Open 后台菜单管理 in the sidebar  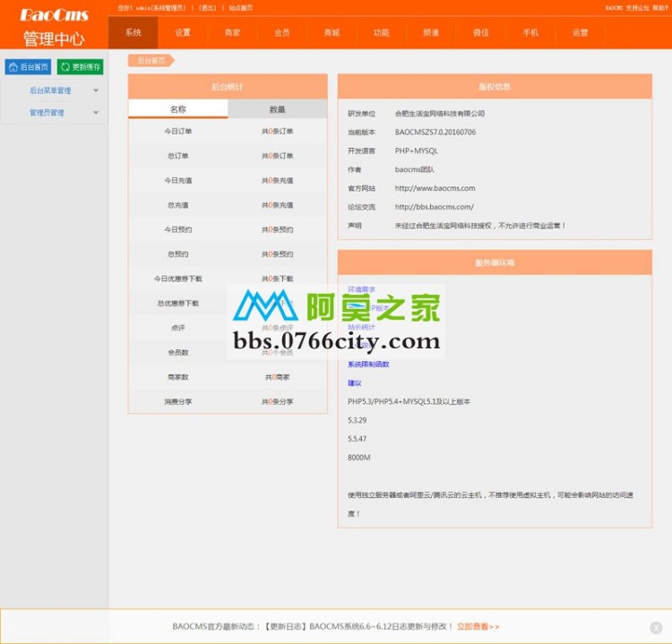pos(50,90)
